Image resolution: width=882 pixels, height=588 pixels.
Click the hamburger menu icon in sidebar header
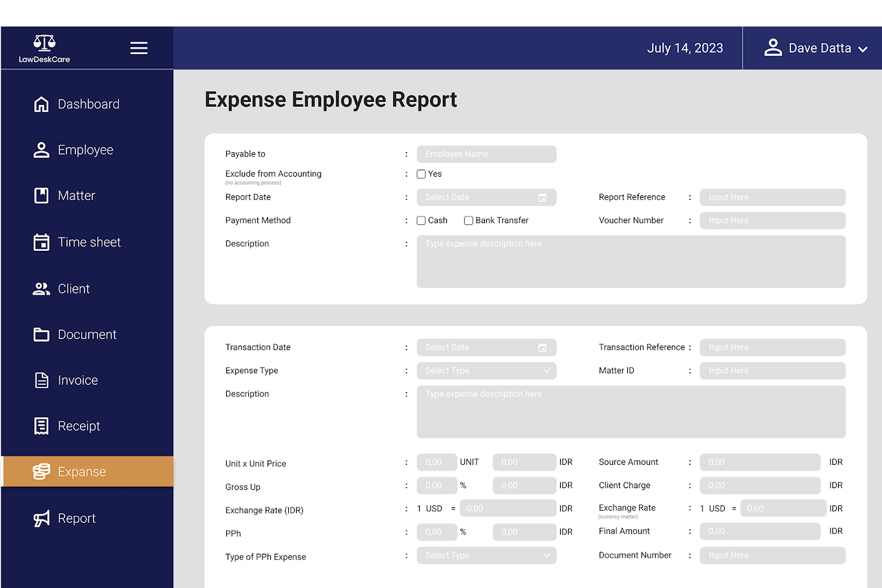(139, 48)
